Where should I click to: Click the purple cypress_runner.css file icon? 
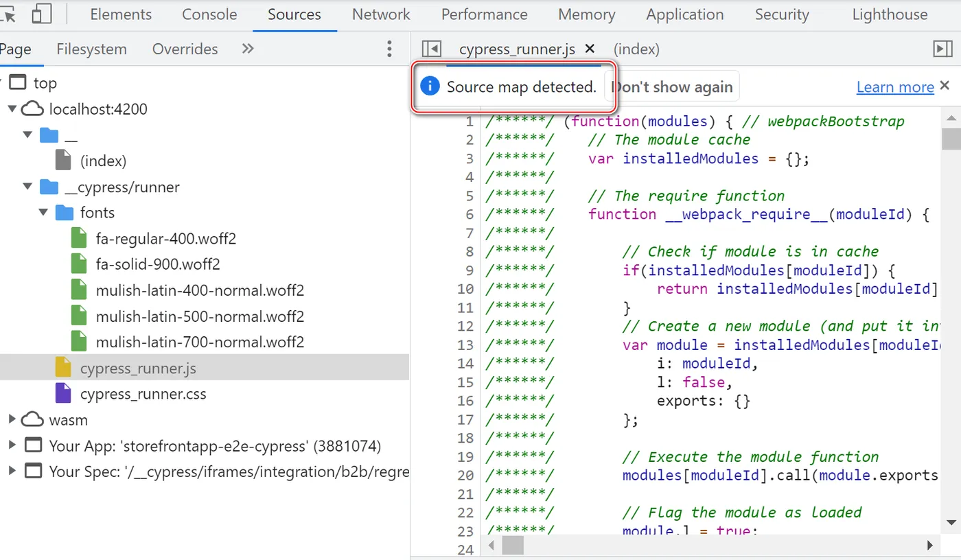pyautogui.click(x=63, y=393)
